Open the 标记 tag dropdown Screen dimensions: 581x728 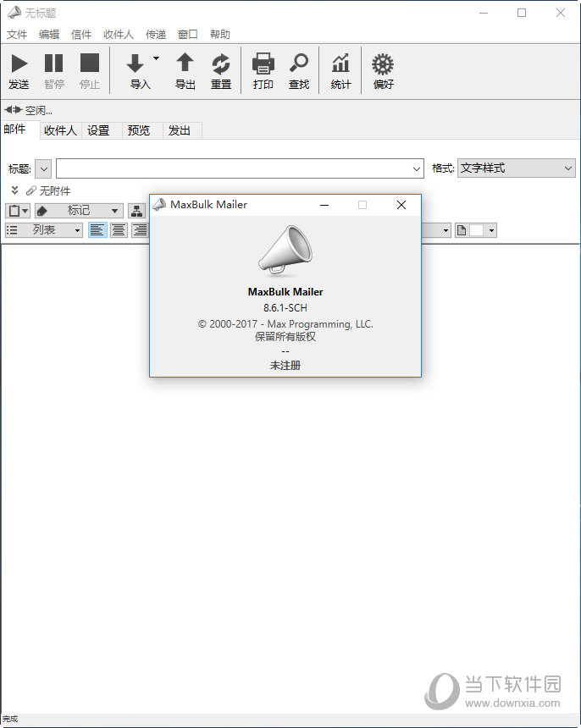point(79,211)
